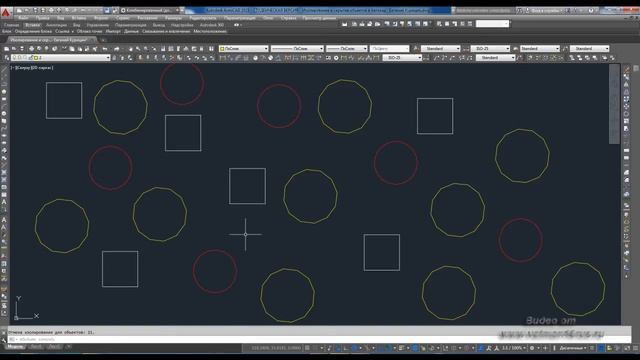Click Open file icon in Standard toolbar
Screen dimensions: 640x360
14,49
